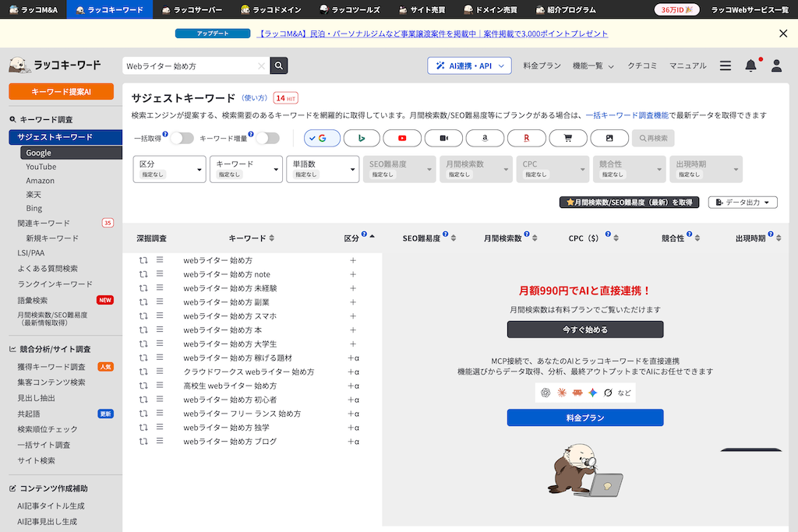The height and width of the screenshot is (532, 798).
Task: Open 共起語 in the sidebar
Action: 29,414
